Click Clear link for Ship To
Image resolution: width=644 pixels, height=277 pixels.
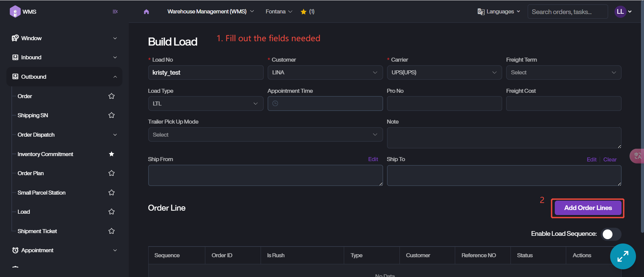coord(610,159)
